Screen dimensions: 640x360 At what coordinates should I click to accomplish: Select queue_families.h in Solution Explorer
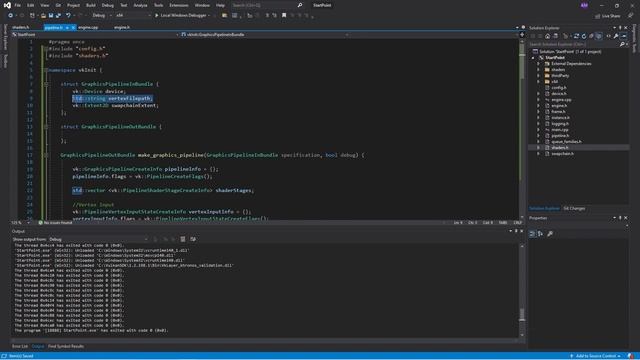tap(566, 142)
